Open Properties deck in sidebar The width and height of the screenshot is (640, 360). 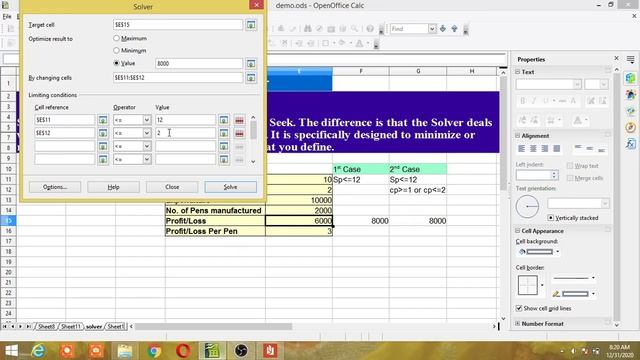click(631, 78)
